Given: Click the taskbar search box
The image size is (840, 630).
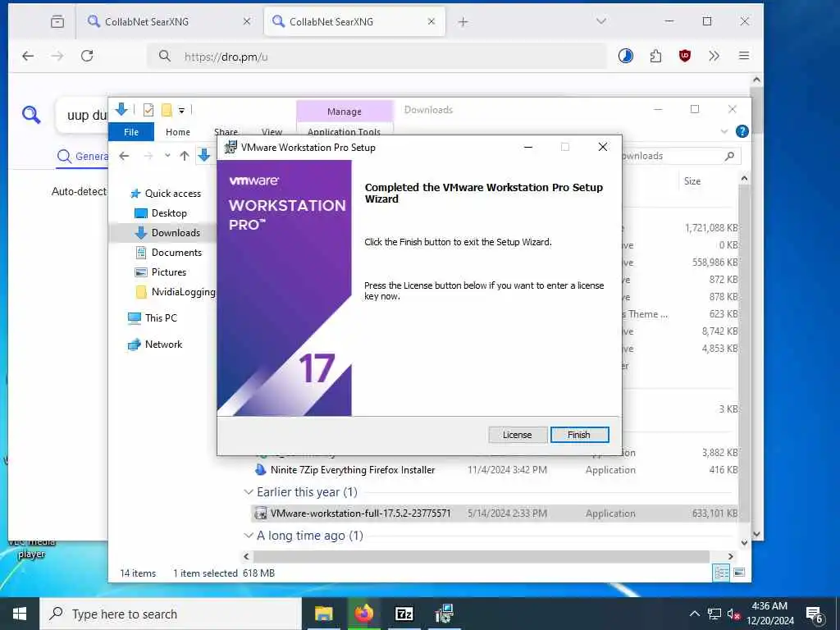Looking at the screenshot, I should [x=171, y=614].
